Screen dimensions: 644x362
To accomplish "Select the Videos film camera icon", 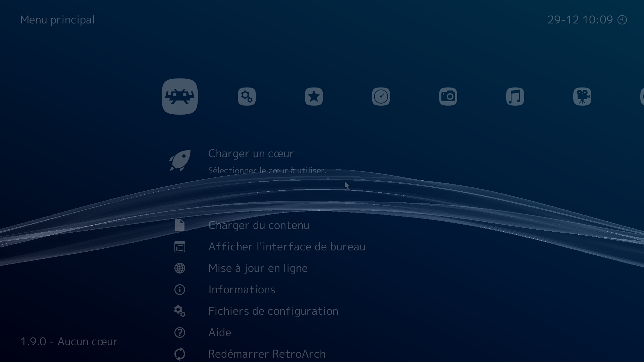I will 582,97.
